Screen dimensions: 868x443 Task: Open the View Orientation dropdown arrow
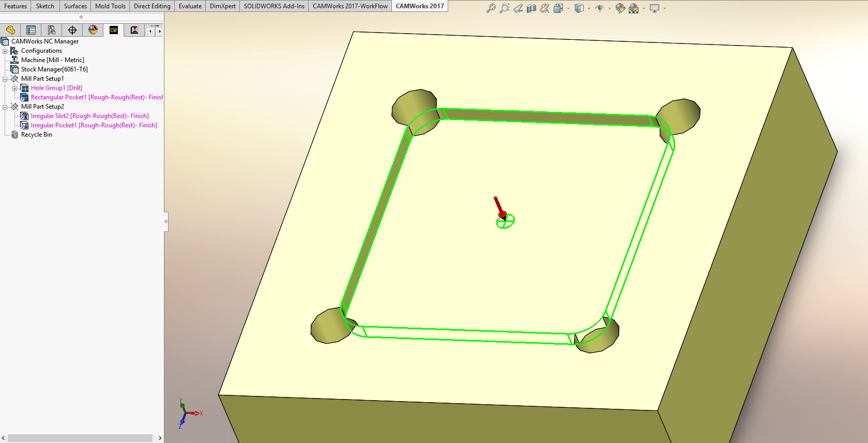[x=568, y=8]
